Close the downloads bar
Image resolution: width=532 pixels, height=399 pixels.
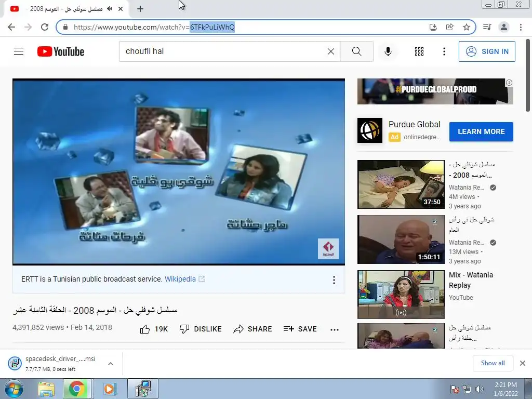click(x=523, y=363)
